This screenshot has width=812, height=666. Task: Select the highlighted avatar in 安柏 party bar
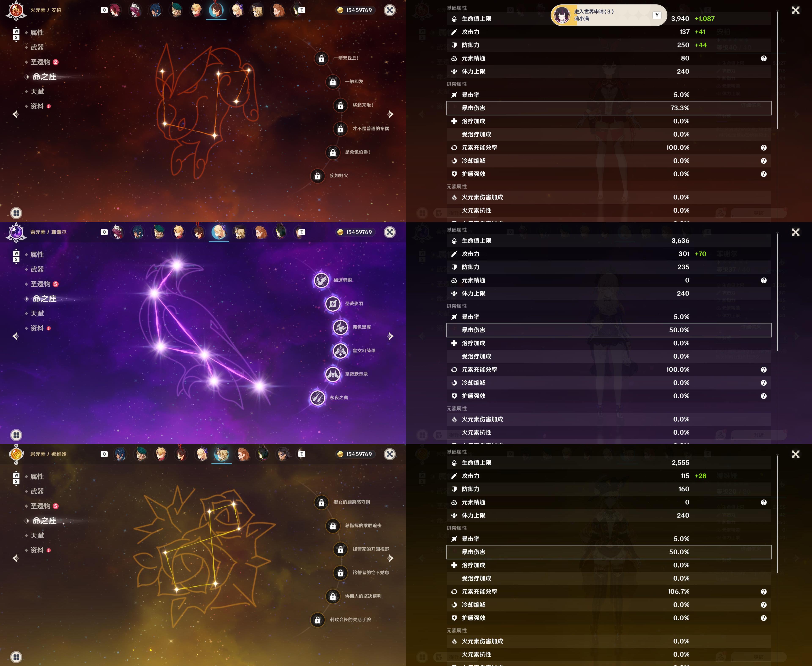[216, 10]
